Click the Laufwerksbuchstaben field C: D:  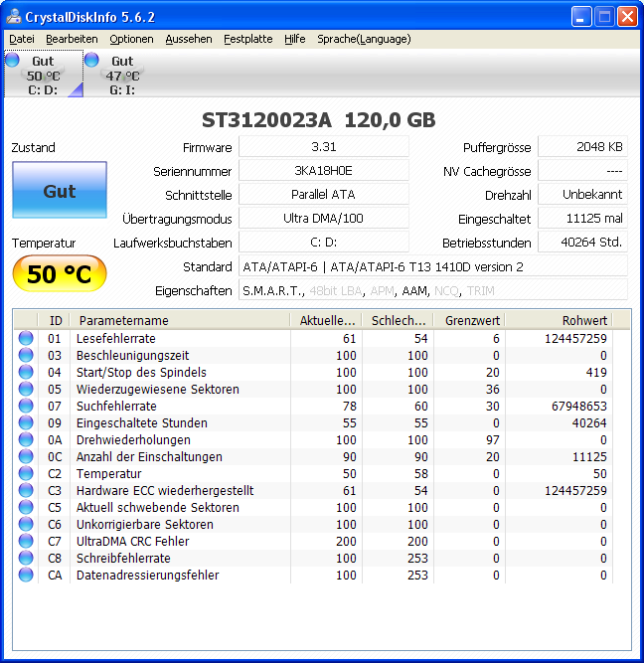coord(324,243)
